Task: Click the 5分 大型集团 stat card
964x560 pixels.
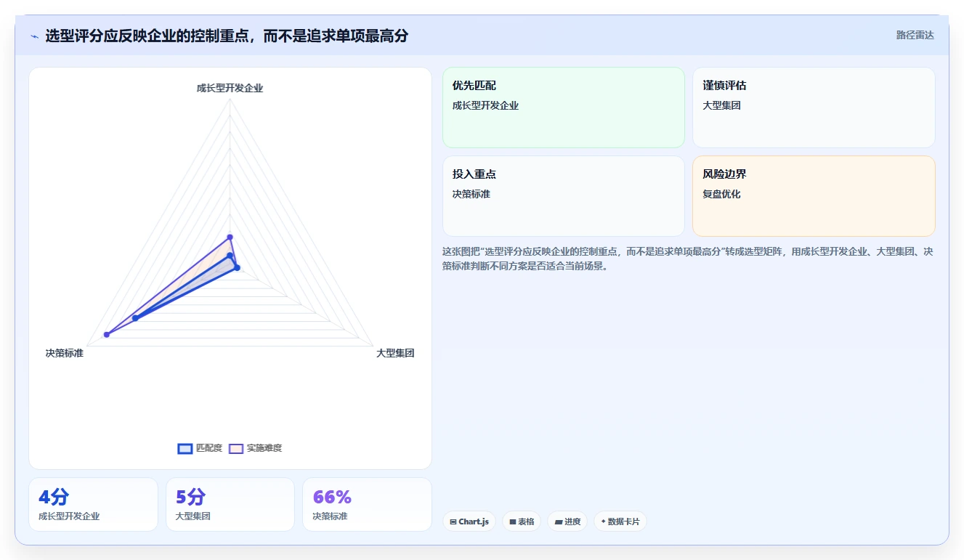Action: click(x=230, y=504)
